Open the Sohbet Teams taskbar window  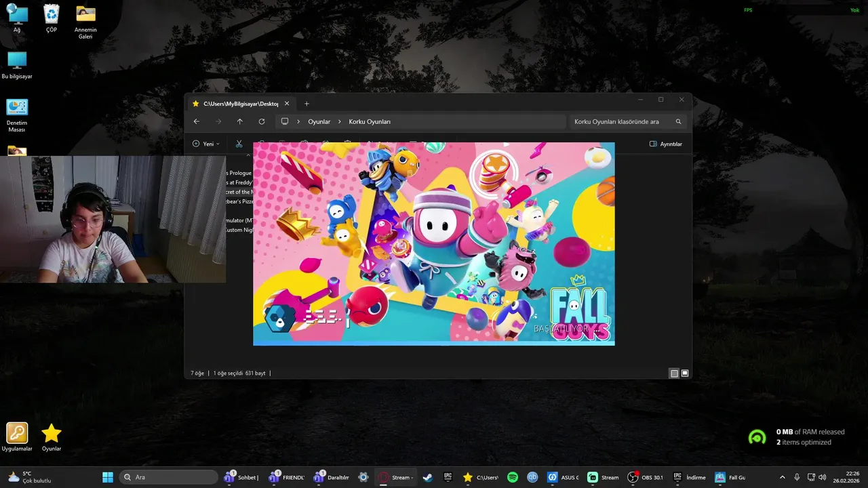[242, 477]
